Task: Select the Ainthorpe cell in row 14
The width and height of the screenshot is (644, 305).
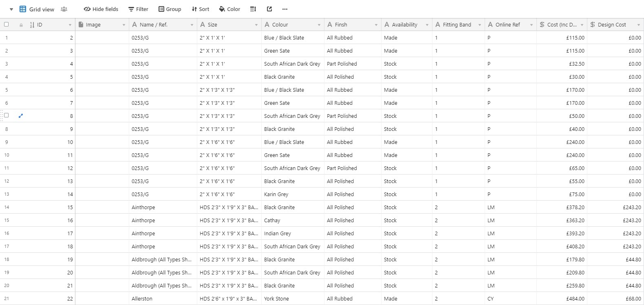Action: tap(163, 207)
